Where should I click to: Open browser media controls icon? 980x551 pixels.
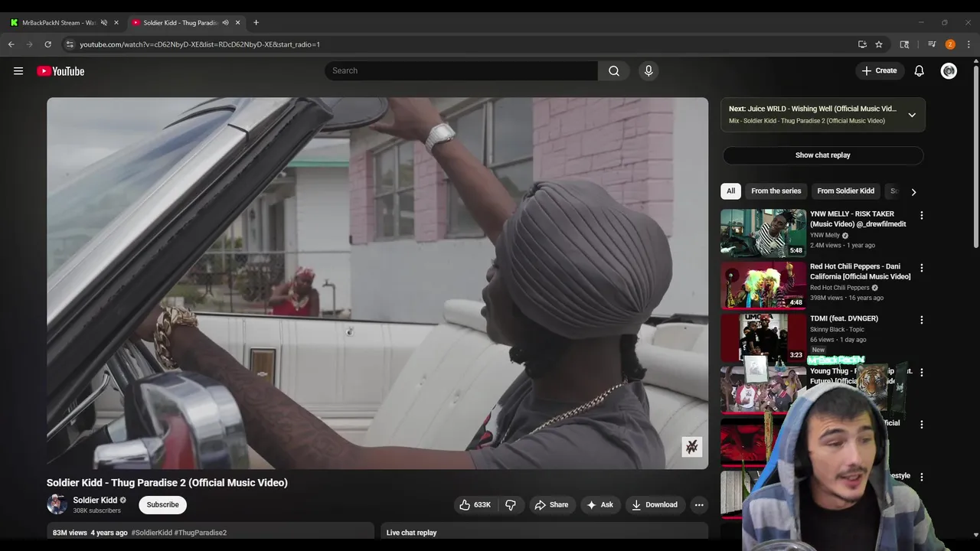click(x=932, y=44)
